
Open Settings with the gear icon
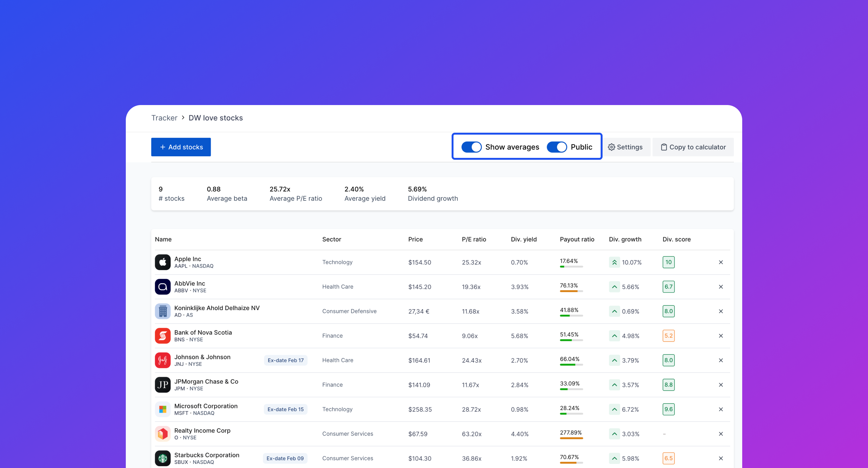611,147
